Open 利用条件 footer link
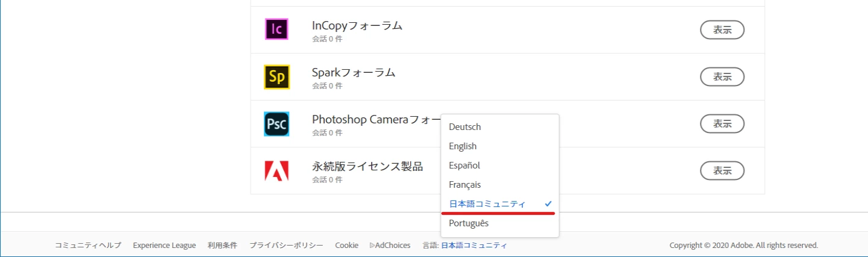This screenshot has height=257, width=868. pos(222,246)
